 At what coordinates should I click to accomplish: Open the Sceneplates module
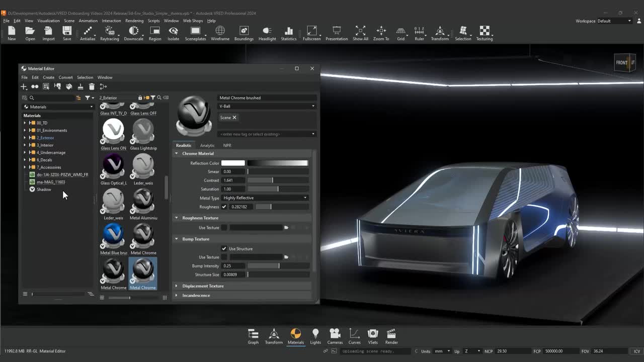click(195, 33)
